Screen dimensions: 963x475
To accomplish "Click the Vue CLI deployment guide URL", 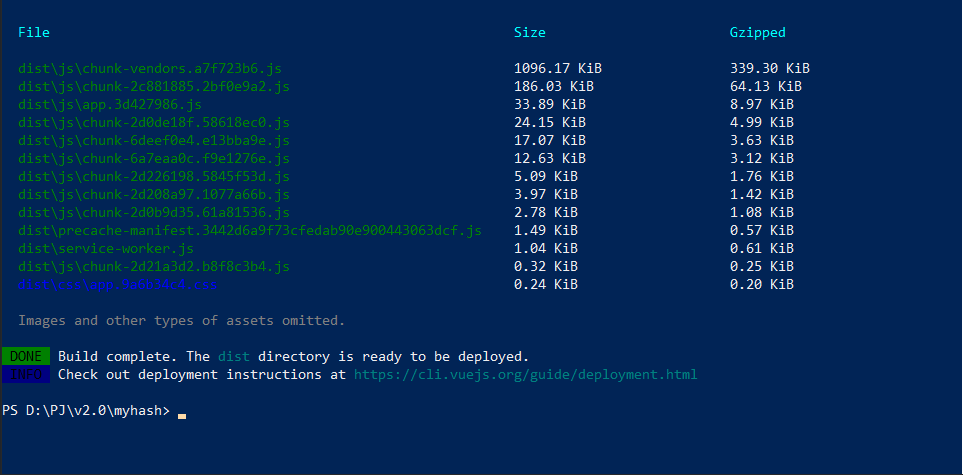I will 525,375.
